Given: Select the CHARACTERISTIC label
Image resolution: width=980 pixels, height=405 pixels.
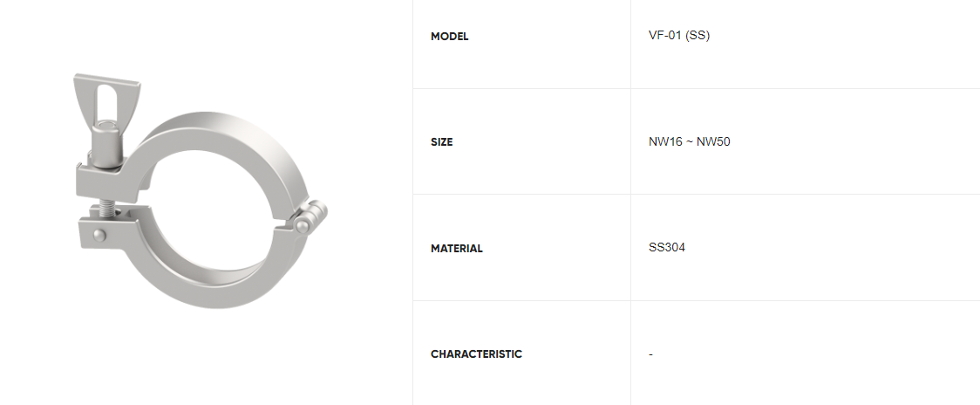Looking at the screenshot, I should pos(476,354).
